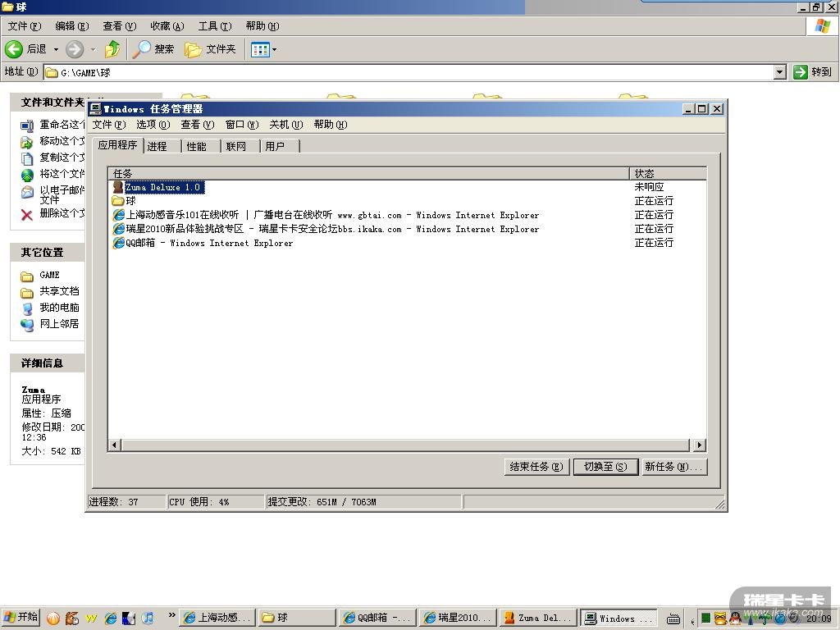Open Task Manager 关机(U) menu

point(286,125)
